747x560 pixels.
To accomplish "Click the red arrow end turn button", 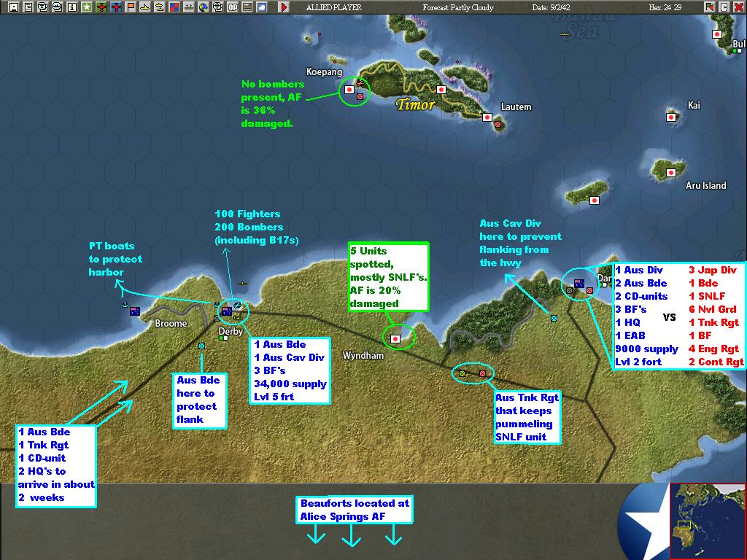I will (284, 7).
